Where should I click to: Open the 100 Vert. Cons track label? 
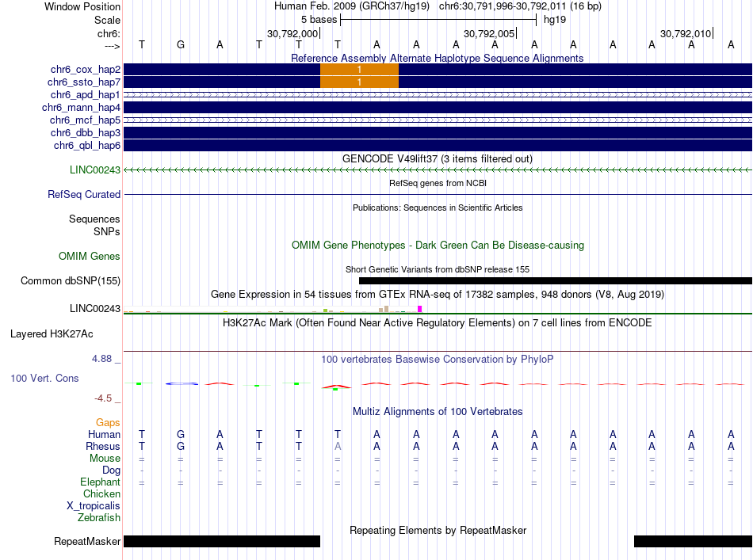pyautogui.click(x=44, y=378)
